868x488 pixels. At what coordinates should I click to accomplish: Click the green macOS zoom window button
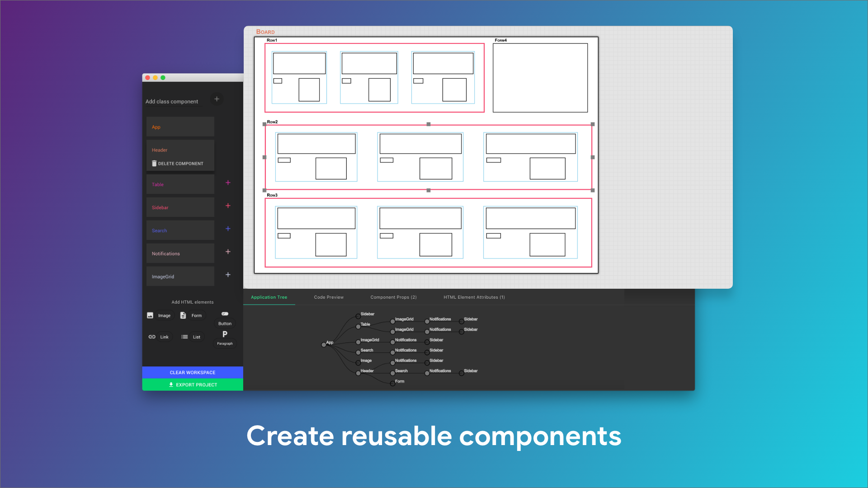163,78
